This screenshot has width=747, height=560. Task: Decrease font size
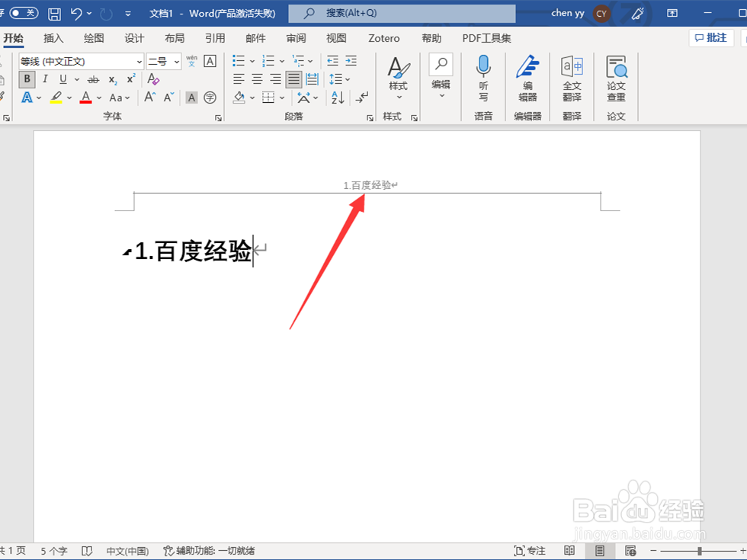pyautogui.click(x=168, y=98)
